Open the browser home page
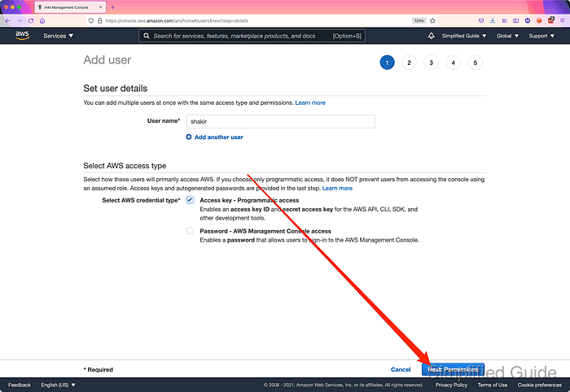 (42, 20)
